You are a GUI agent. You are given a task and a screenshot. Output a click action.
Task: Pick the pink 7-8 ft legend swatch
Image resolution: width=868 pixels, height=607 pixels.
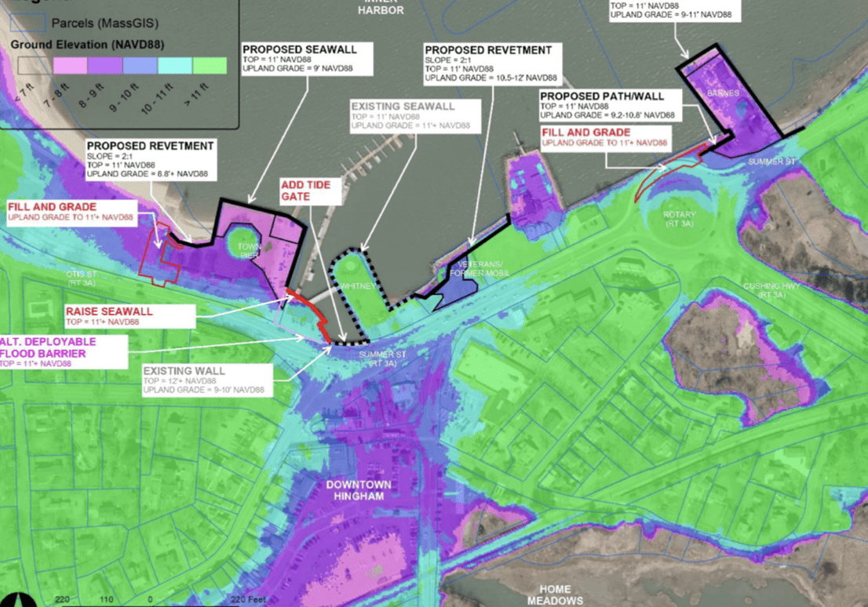click(x=69, y=66)
